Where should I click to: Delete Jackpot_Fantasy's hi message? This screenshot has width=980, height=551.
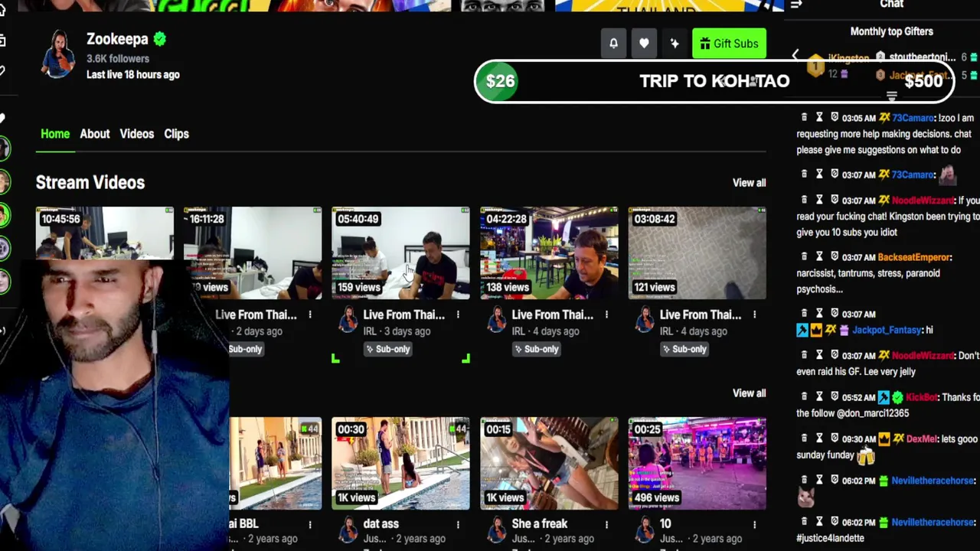pos(804,313)
